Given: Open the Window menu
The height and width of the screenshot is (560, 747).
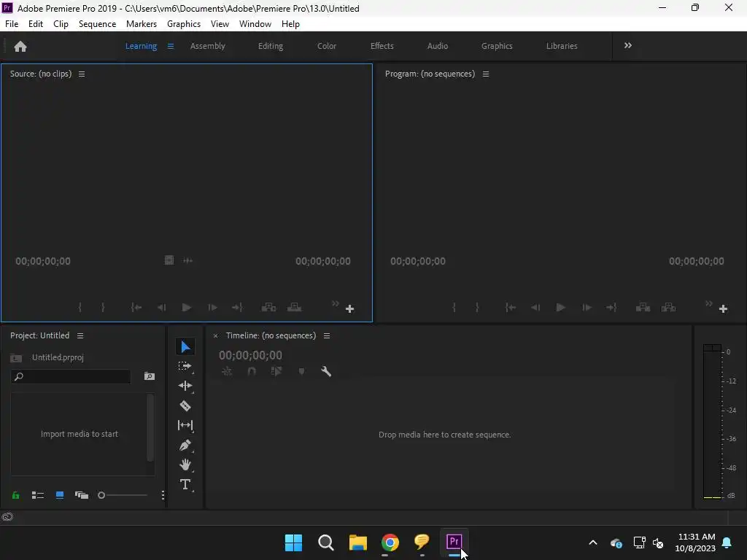Looking at the screenshot, I should [255, 24].
